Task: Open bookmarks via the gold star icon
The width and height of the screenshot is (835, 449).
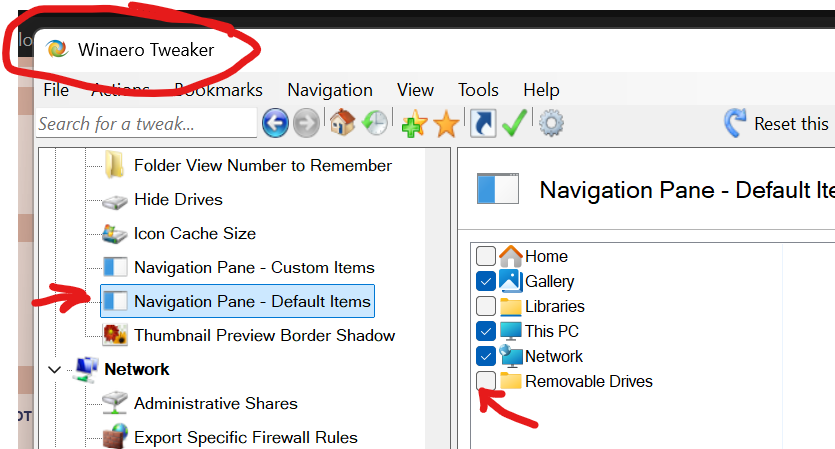Action: pyautogui.click(x=446, y=124)
